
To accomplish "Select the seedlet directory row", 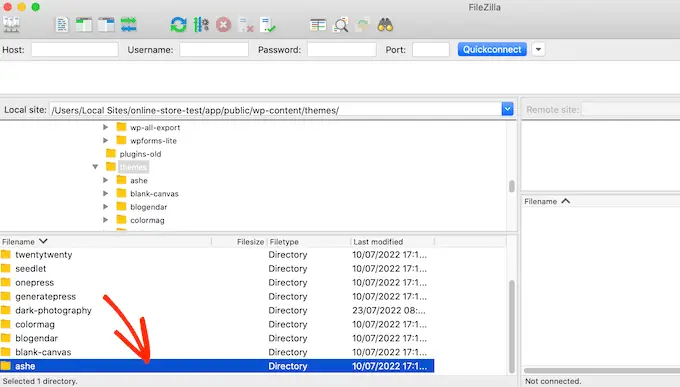I will coord(217,269).
